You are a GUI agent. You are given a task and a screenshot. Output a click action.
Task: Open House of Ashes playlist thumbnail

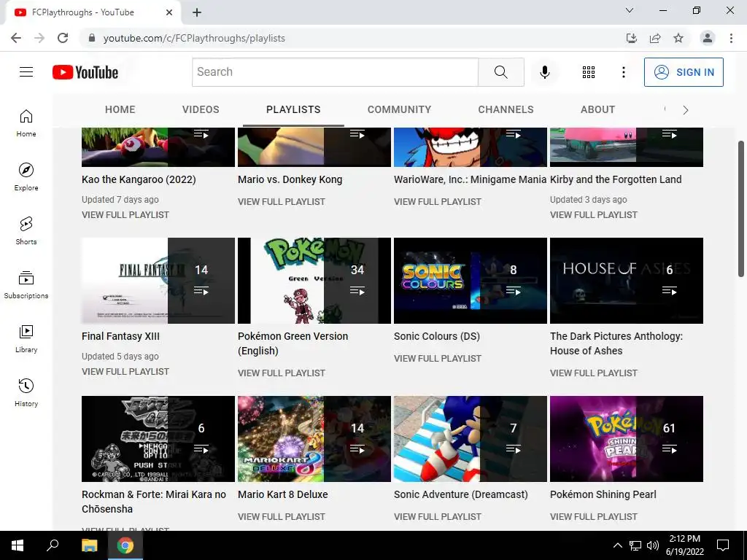(x=627, y=281)
